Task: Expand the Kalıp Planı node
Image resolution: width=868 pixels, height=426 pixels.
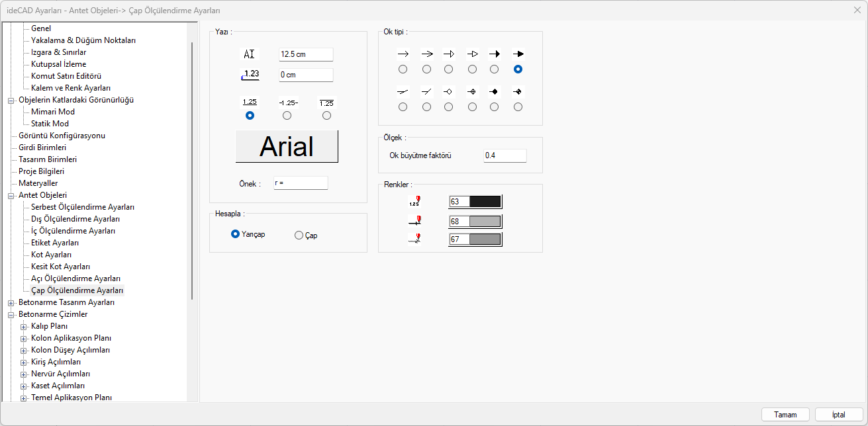Action: point(23,326)
